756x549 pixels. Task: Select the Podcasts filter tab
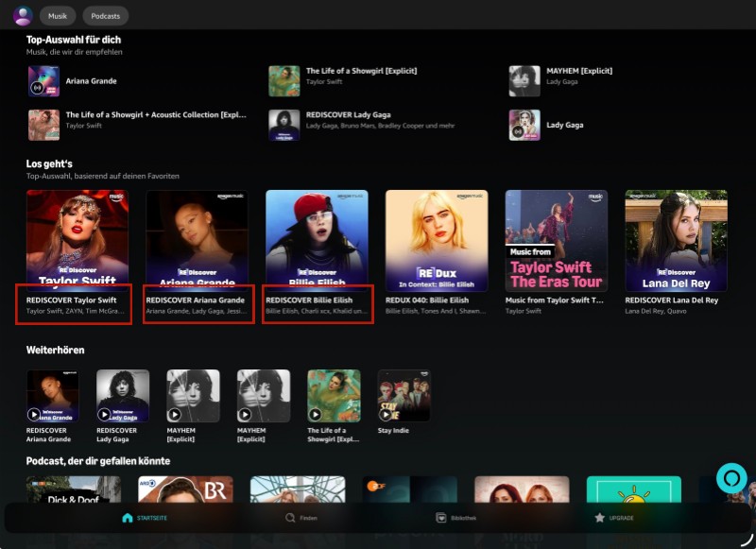[105, 16]
